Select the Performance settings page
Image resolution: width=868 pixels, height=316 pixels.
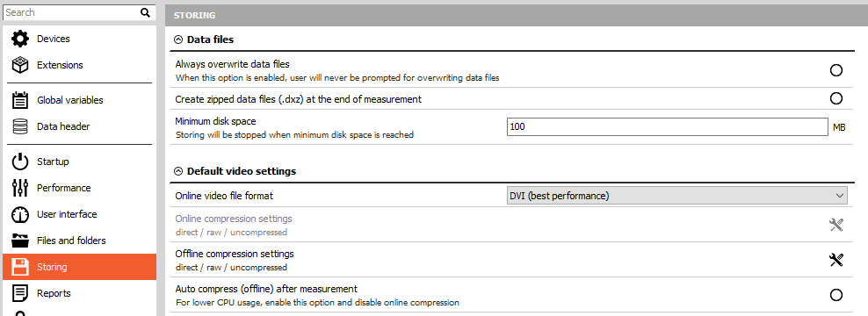79,188
